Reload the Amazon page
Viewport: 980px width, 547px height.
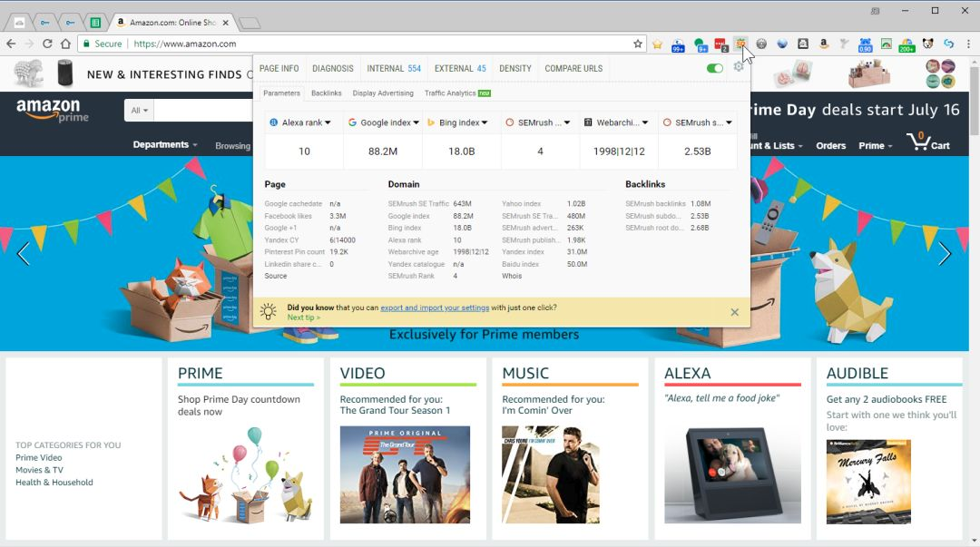tap(47, 44)
